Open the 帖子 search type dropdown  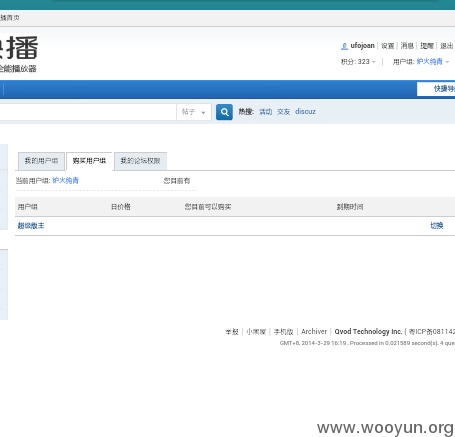click(x=194, y=112)
